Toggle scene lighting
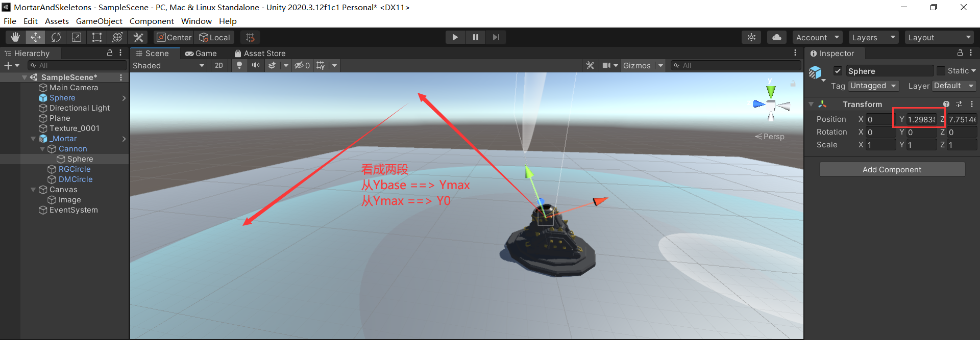This screenshot has height=340, width=980. click(x=239, y=65)
